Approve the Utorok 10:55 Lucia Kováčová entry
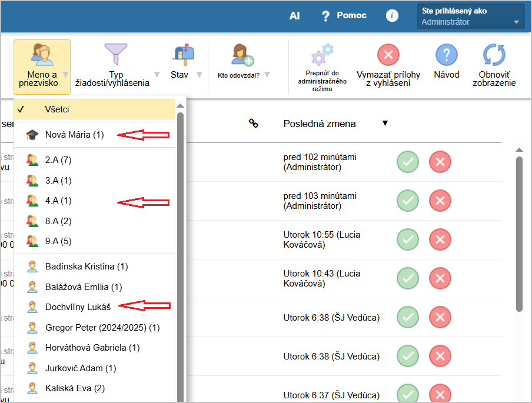 [407, 240]
